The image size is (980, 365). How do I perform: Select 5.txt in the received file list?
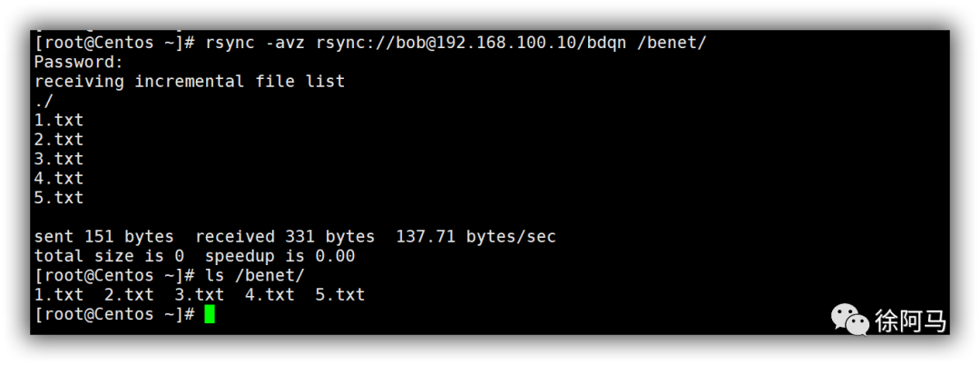point(59,198)
